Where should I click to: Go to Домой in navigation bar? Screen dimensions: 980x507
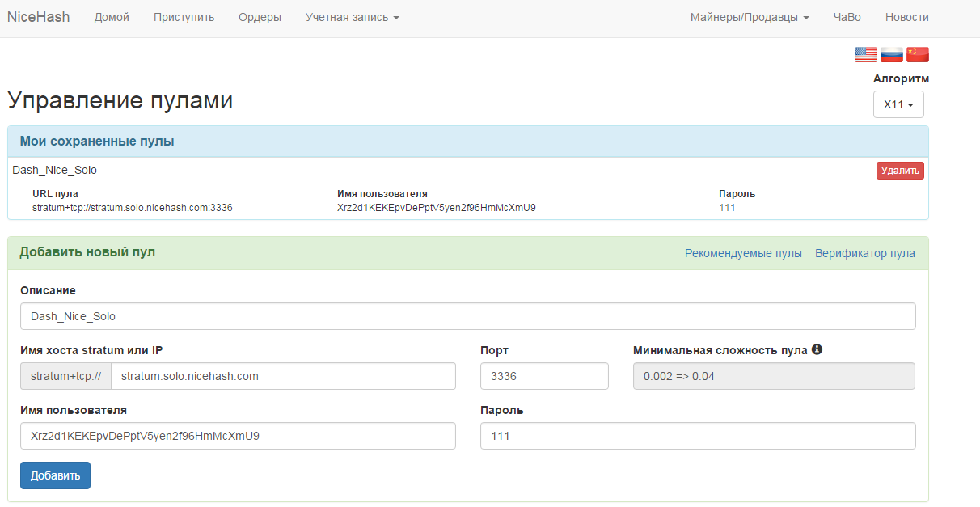click(112, 17)
